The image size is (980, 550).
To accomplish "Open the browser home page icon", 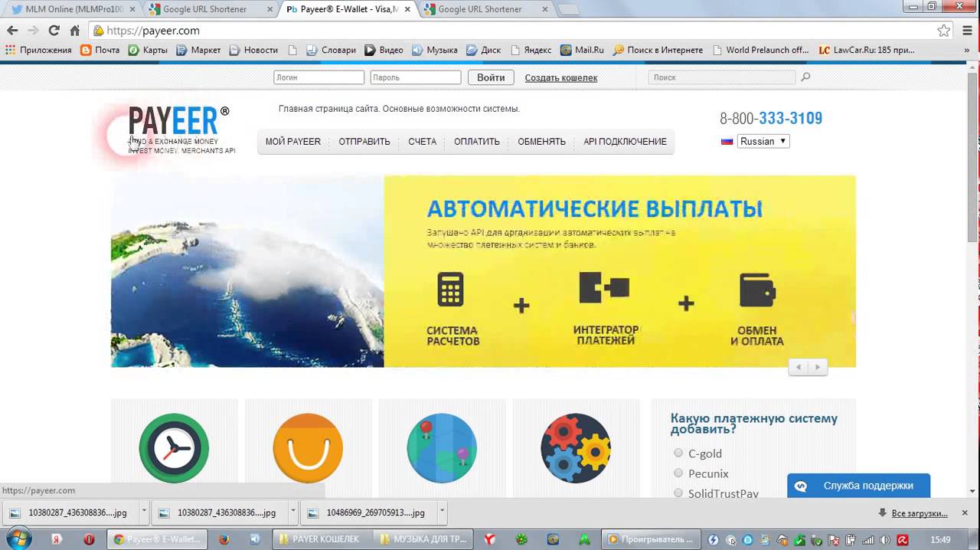I will pos(74,31).
